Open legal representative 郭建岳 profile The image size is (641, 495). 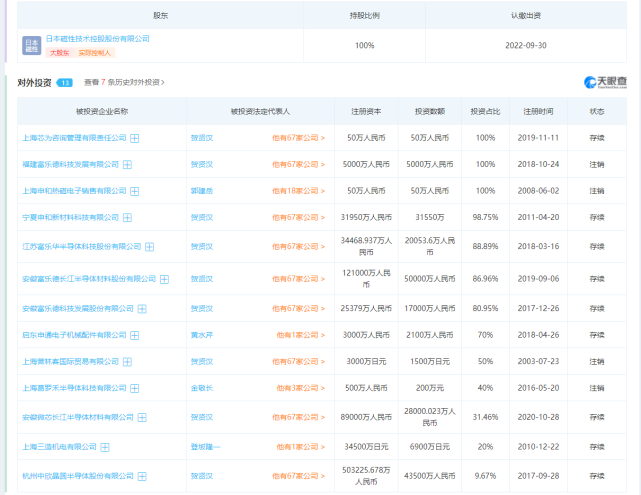(x=201, y=190)
